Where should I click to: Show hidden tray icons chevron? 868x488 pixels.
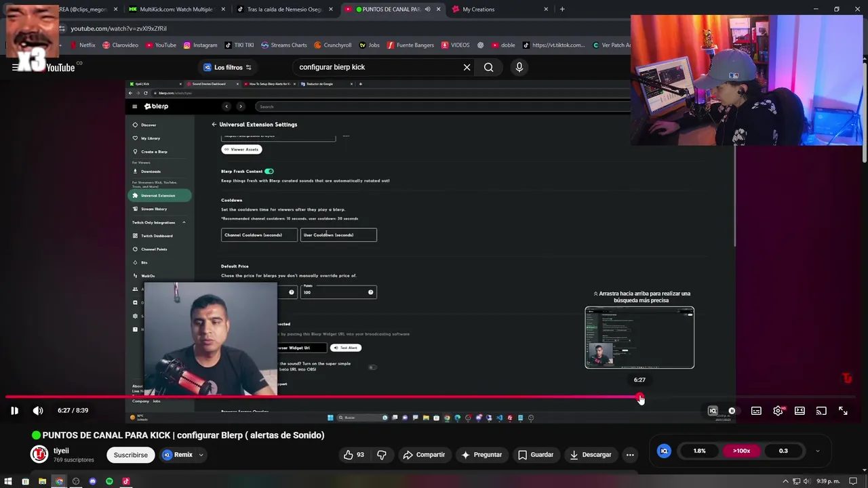pos(786,481)
